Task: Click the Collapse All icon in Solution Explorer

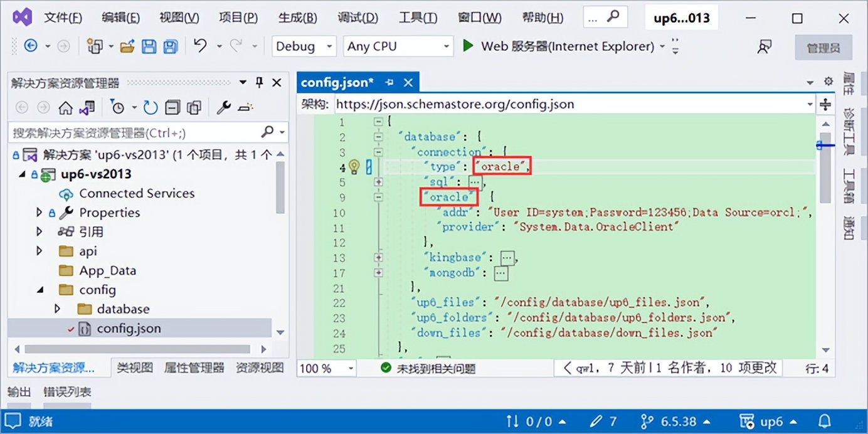Action: click(x=172, y=107)
